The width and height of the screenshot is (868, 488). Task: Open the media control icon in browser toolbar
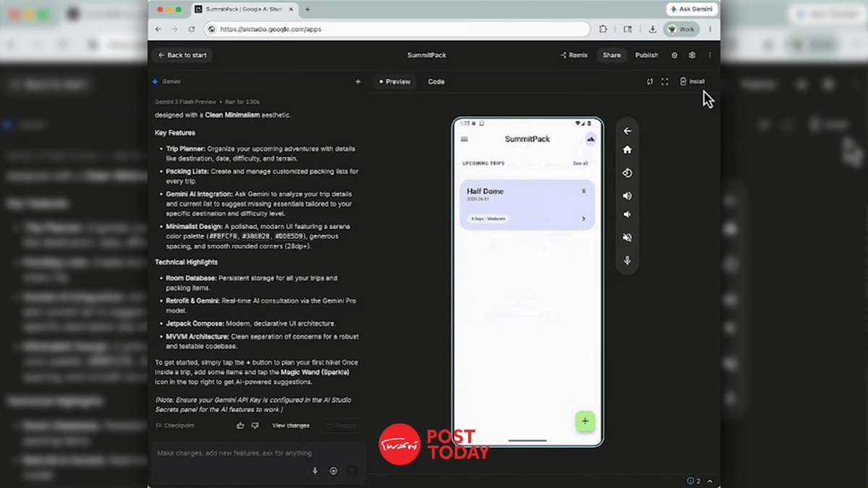(627, 29)
